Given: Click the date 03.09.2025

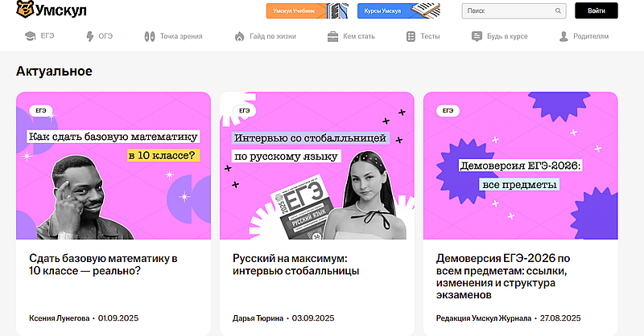Looking at the screenshot, I should (x=313, y=318).
